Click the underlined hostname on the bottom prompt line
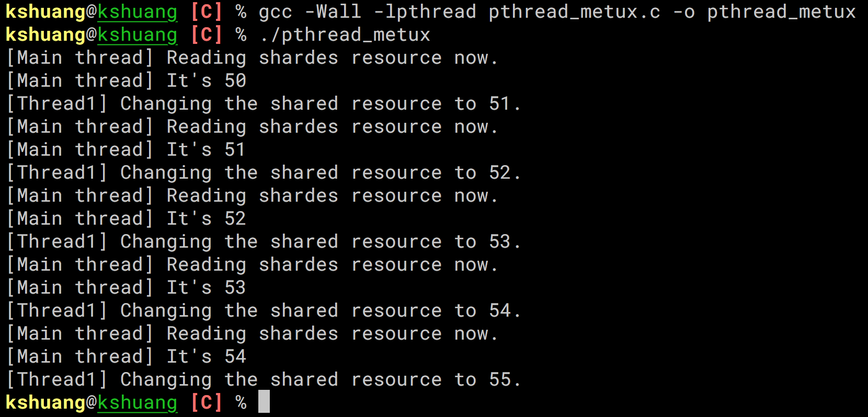This screenshot has height=417, width=868. pos(137,402)
